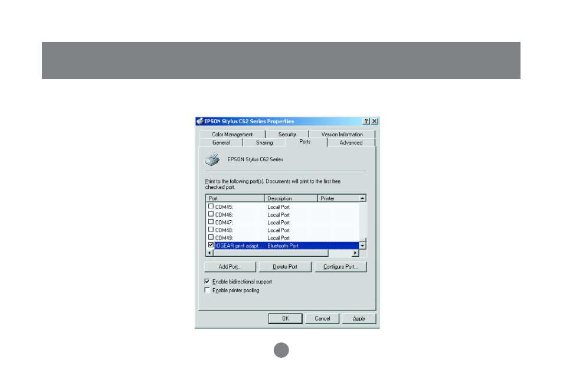Screen dimensions: 563x392
Task: Sort by the Description column header
Action: [291, 198]
